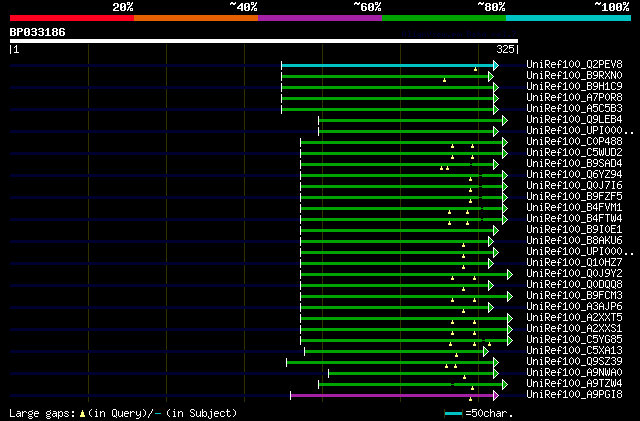
Task: Click the UniRef100_B9FCM3 hit name
Action: tap(574, 296)
